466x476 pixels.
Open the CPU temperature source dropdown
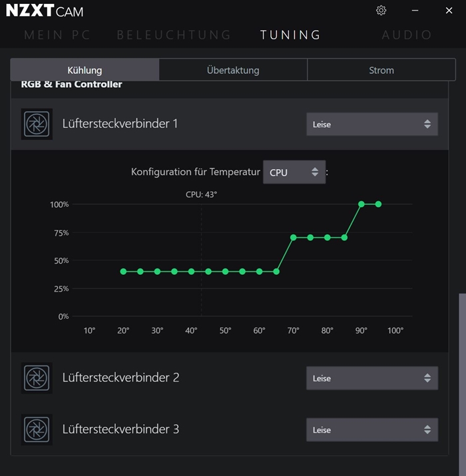pyautogui.click(x=294, y=172)
